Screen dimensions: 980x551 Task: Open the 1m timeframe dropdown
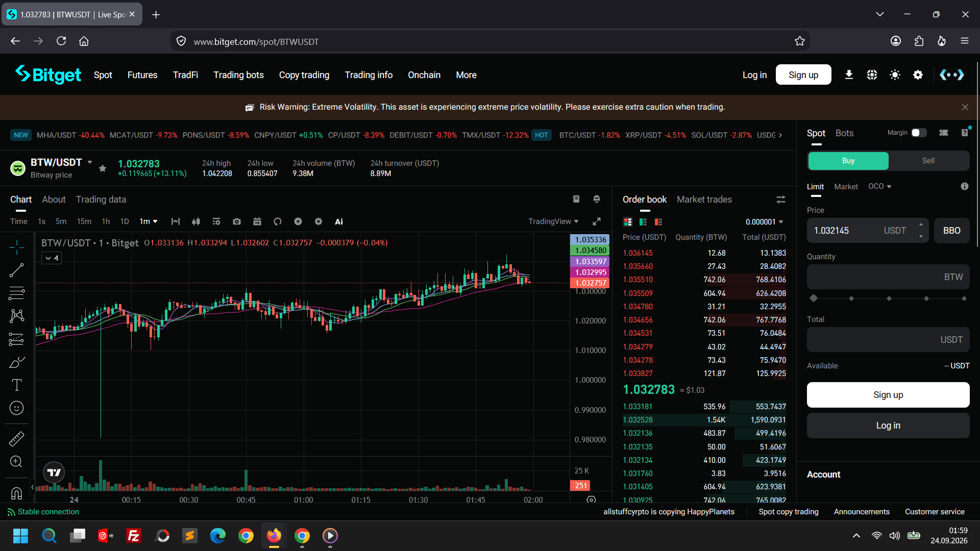tap(149, 221)
